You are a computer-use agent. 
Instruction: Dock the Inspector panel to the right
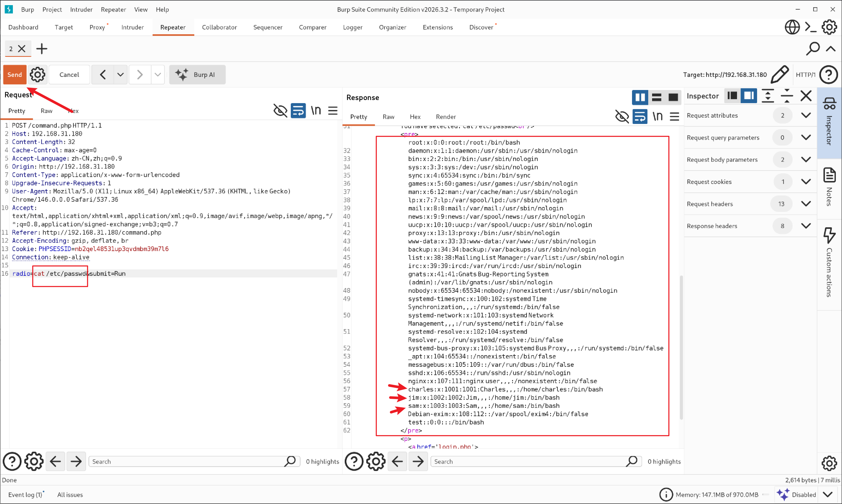(x=749, y=96)
